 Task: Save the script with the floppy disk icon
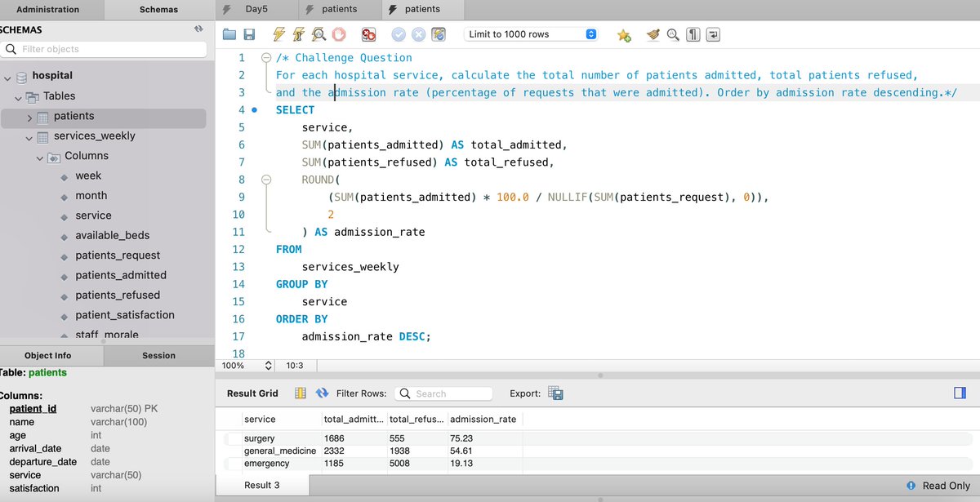click(x=249, y=34)
